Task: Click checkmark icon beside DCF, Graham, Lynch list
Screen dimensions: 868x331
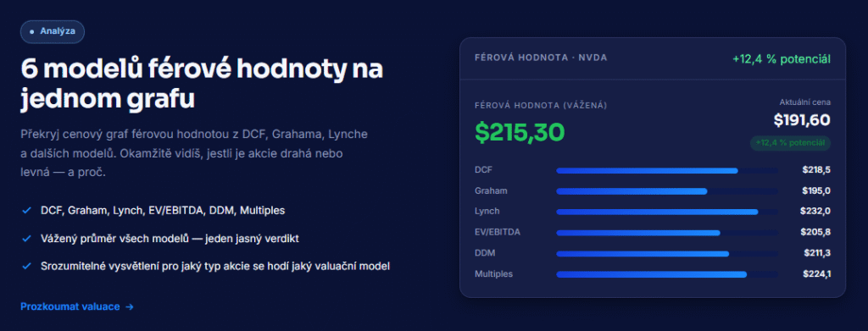Action: click(25, 211)
